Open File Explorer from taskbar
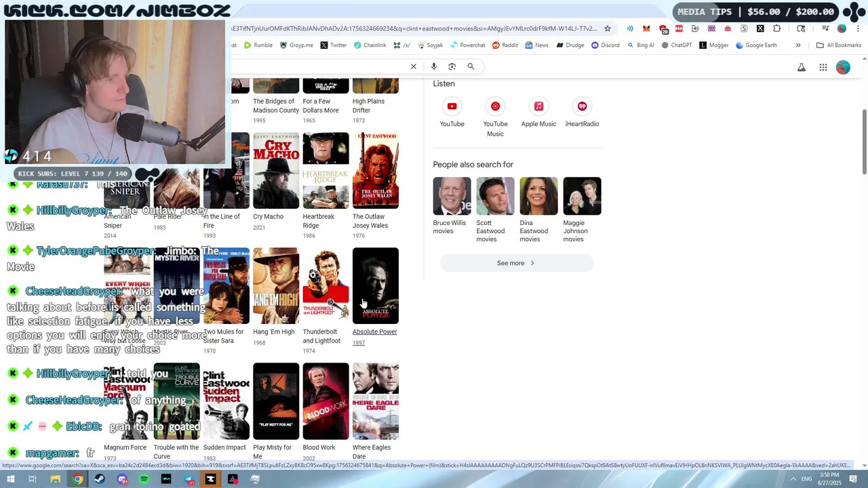 tap(56, 479)
